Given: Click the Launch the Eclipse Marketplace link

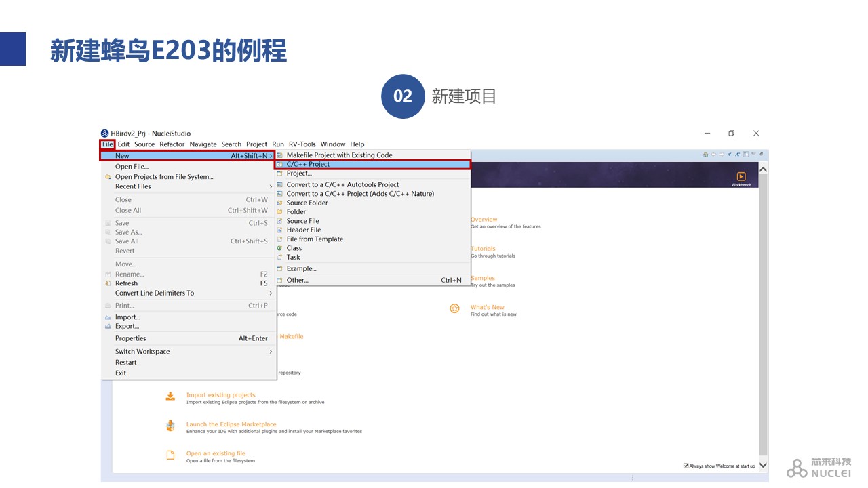Looking at the screenshot, I should 231,424.
